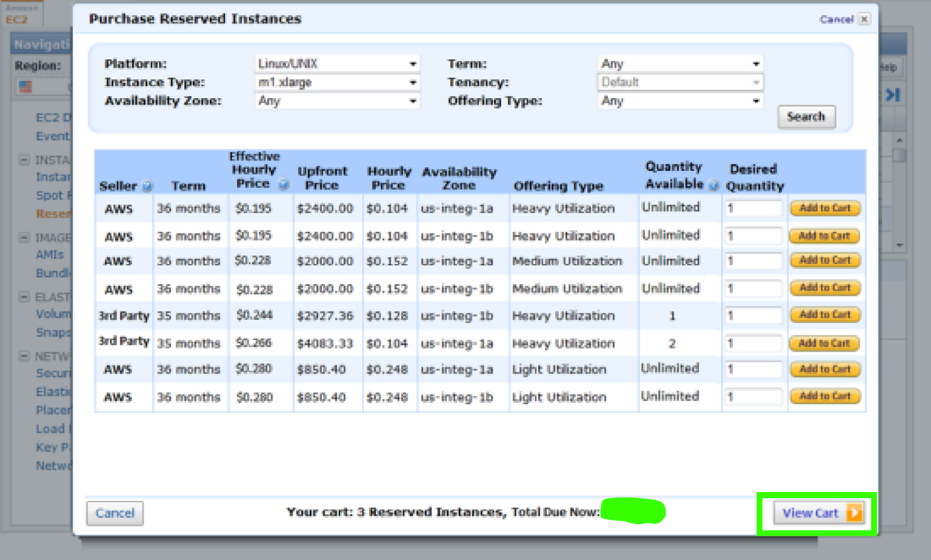The width and height of the screenshot is (931, 560).
Task: Click desired quantity field for 3rd Party $4083.33 row
Action: coord(753,344)
